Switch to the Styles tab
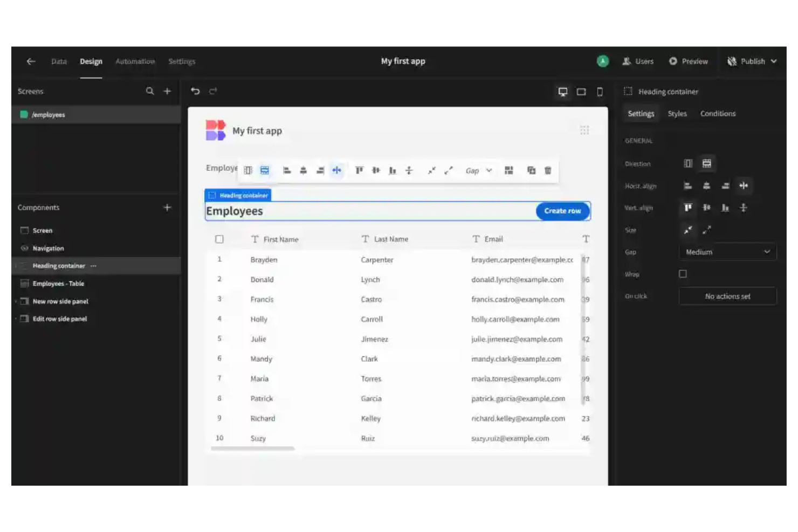The image size is (798, 532). click(677, 113)
